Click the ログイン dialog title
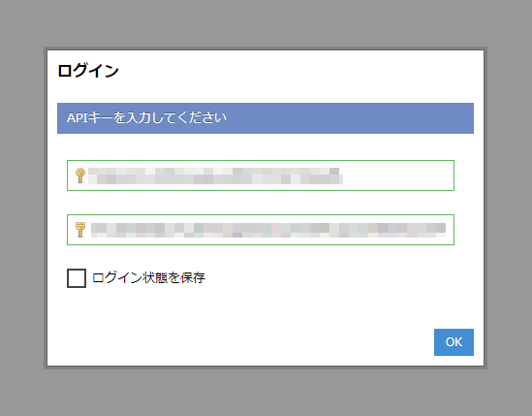Image resolution: width=532 pixels, height=416 pixels. pos(88,71)
